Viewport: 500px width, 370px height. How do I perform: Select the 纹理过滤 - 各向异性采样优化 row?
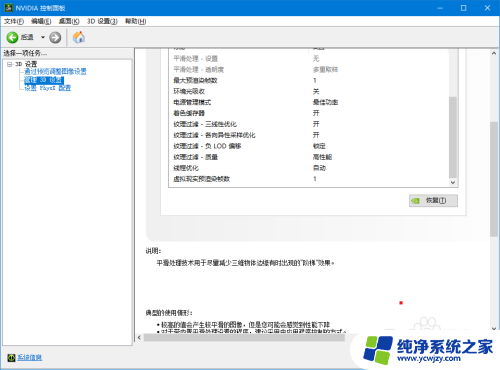click(x=309, y=135)
